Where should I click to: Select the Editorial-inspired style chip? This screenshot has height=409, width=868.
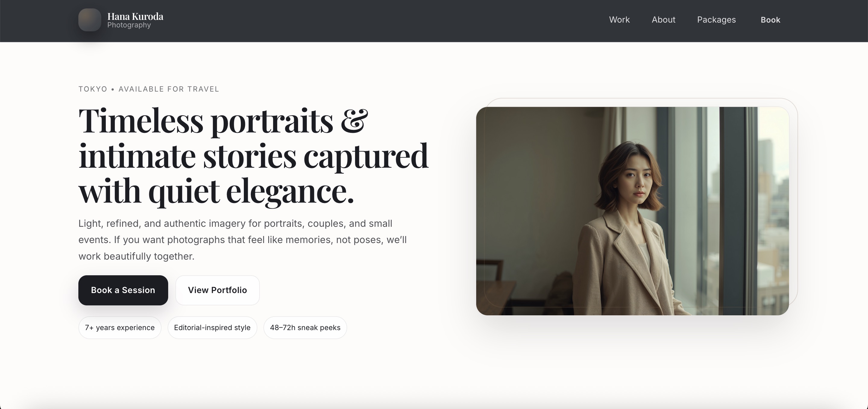pos(212,328)
